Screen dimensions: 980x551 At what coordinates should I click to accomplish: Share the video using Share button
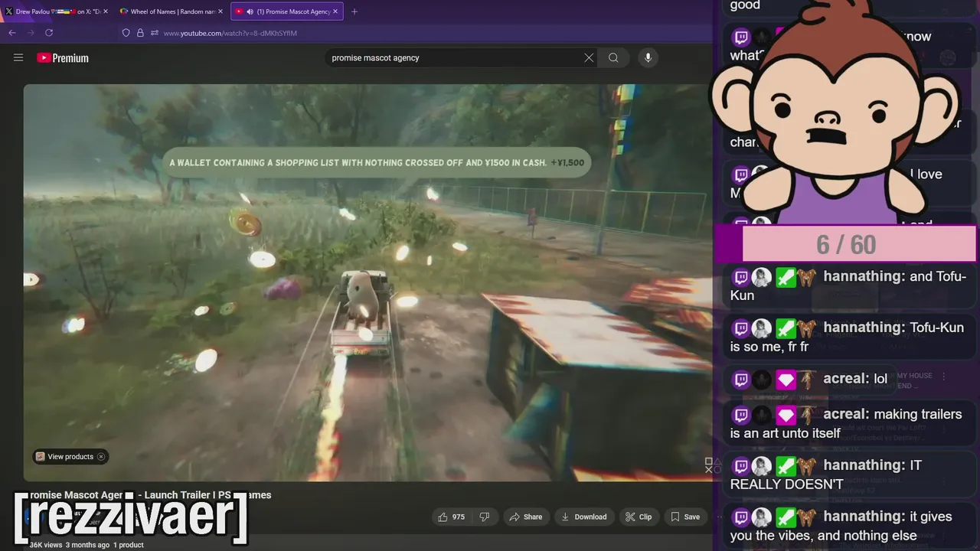coord(525,517)
